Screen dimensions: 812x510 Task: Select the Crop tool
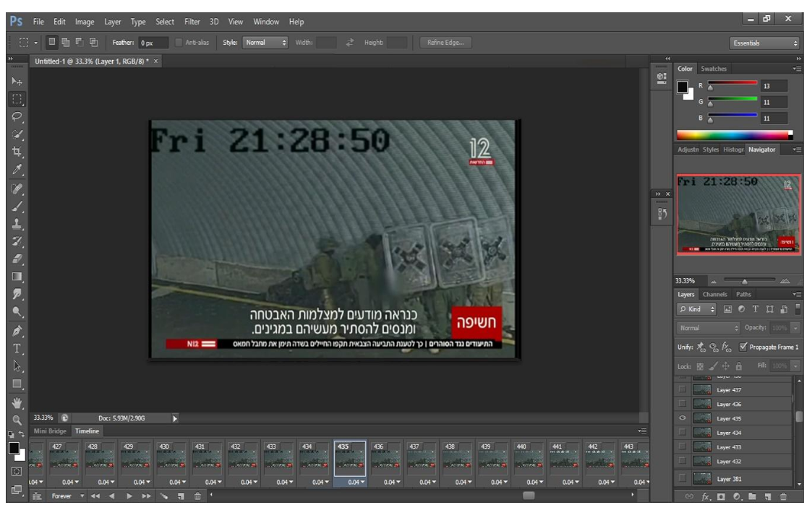17,152
